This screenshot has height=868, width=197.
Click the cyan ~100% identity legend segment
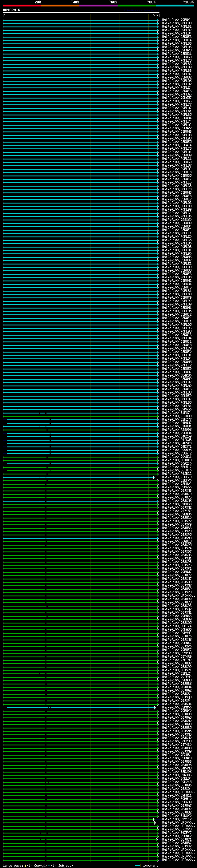[x=175, y=6]
